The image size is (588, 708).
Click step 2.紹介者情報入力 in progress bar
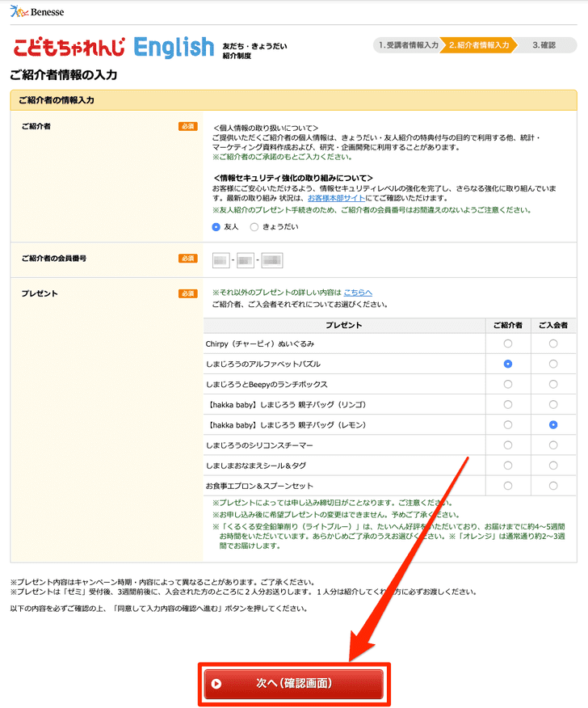(x=479, y=45)
